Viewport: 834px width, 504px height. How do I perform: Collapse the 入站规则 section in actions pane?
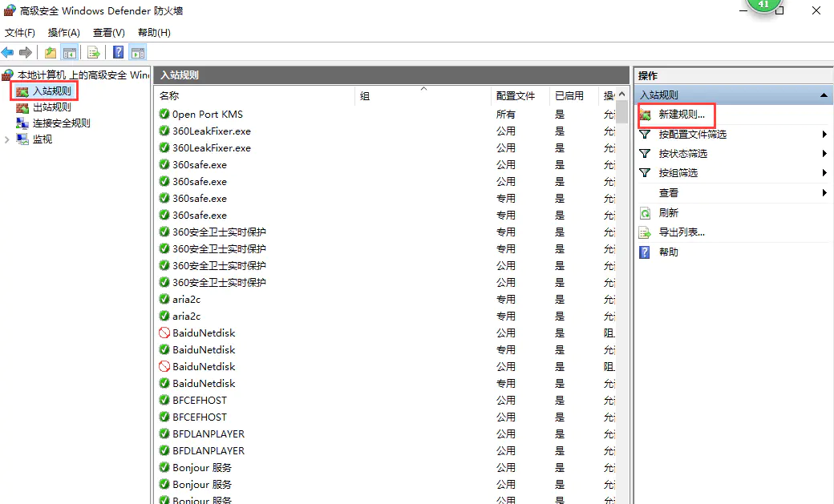(824, 95)
